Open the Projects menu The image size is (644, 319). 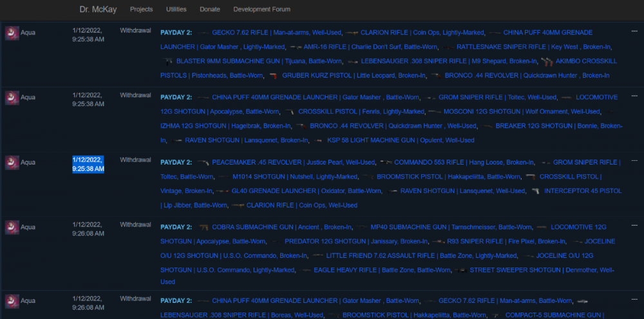(141, 10)
